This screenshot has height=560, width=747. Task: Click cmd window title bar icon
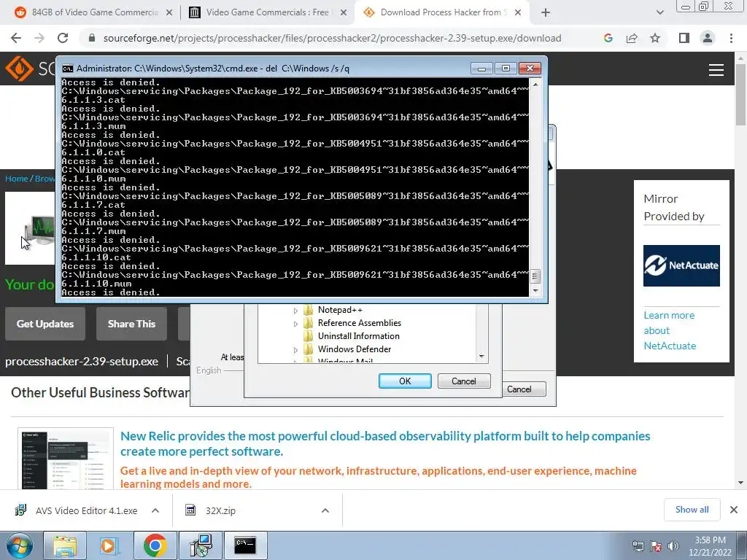pyautogui.click(x=68, y=69)
